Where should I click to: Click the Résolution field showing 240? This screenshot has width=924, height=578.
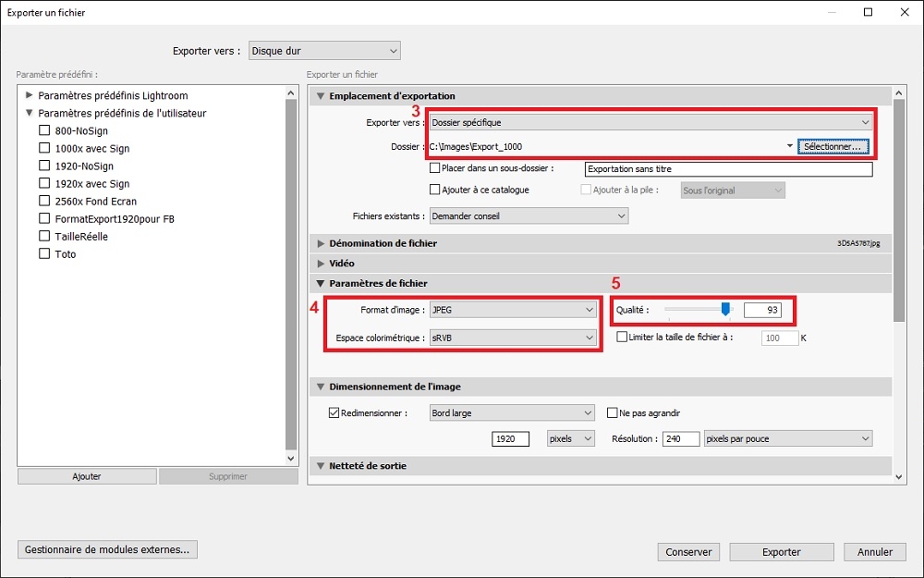pyautogui.click(x=681, y=438)
